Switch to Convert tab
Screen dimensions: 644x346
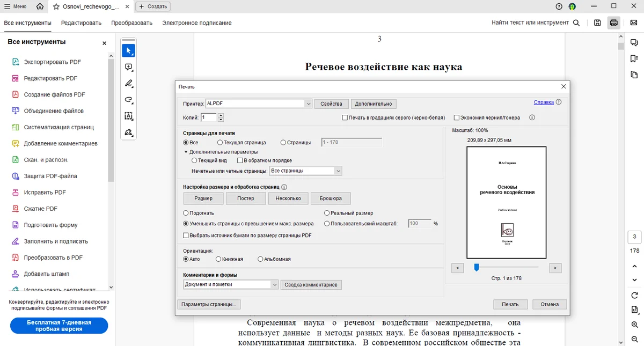[132, 23]
